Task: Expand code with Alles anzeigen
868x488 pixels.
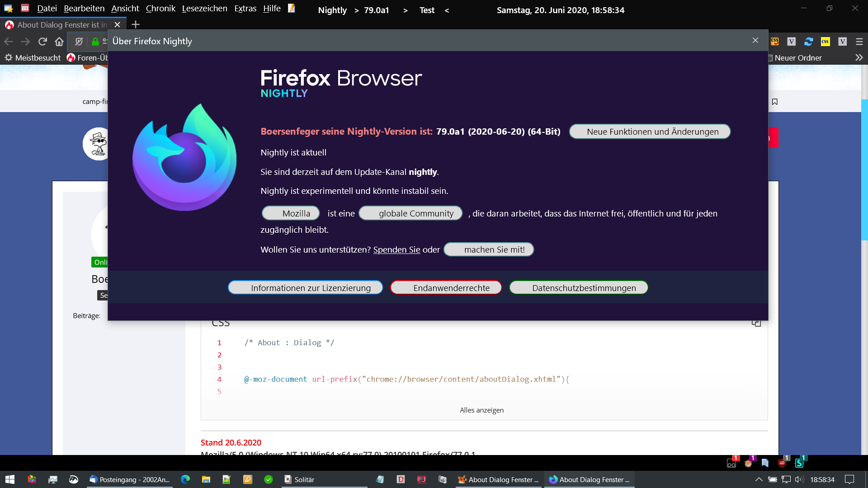Action: pos(481,410)
